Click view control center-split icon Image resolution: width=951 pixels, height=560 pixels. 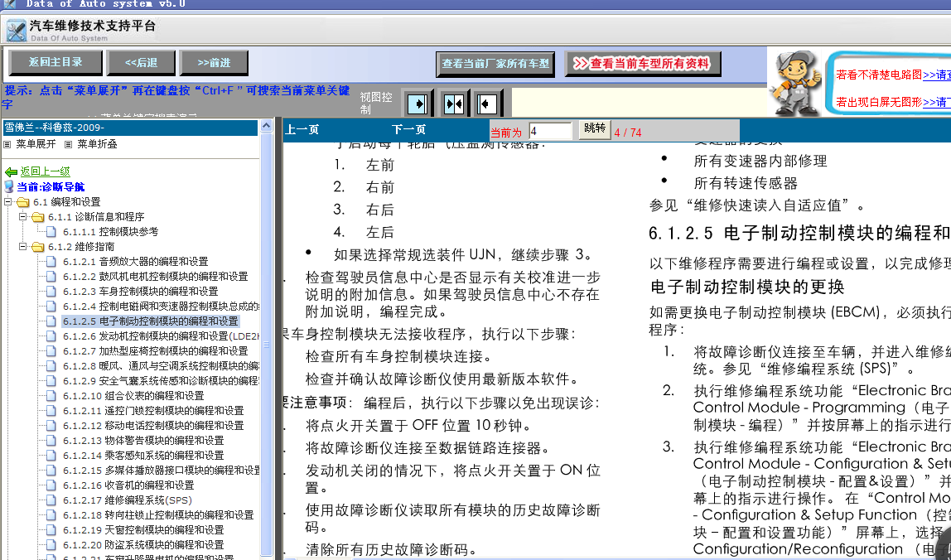(x=454, y=104)
